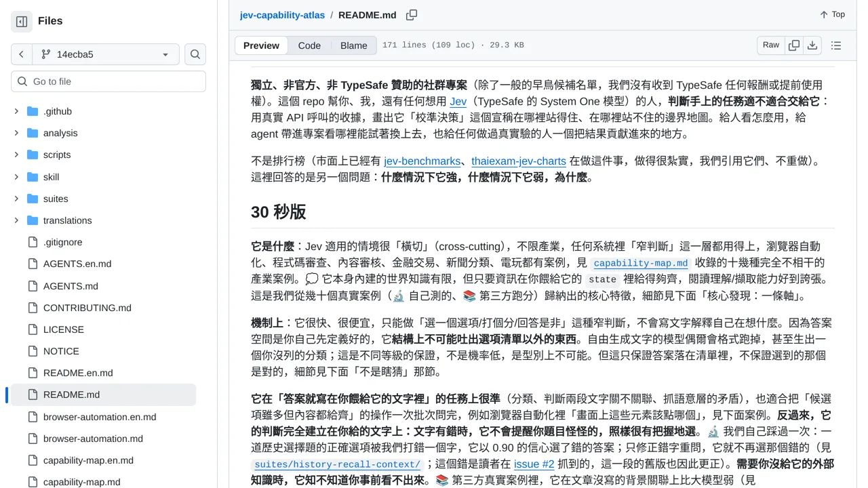
Task: Click the capability-map.en.md file icon
Action: [33, 460]
